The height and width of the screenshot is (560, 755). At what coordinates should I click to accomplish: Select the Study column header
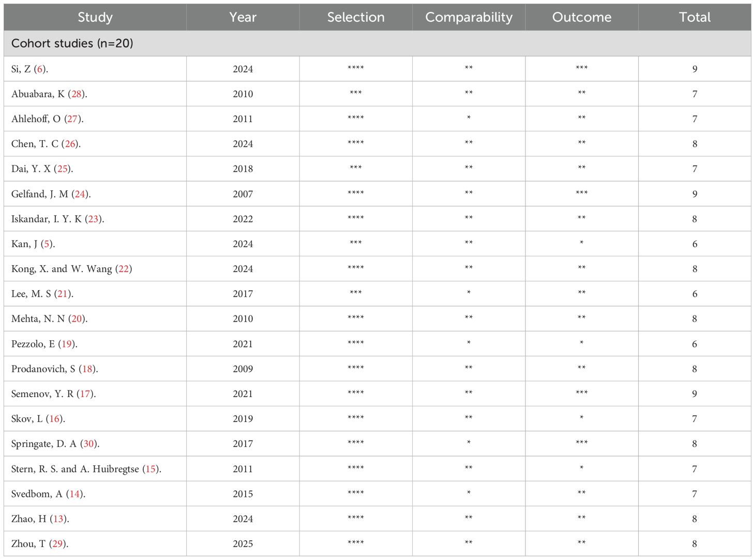(x=95, y=17)
